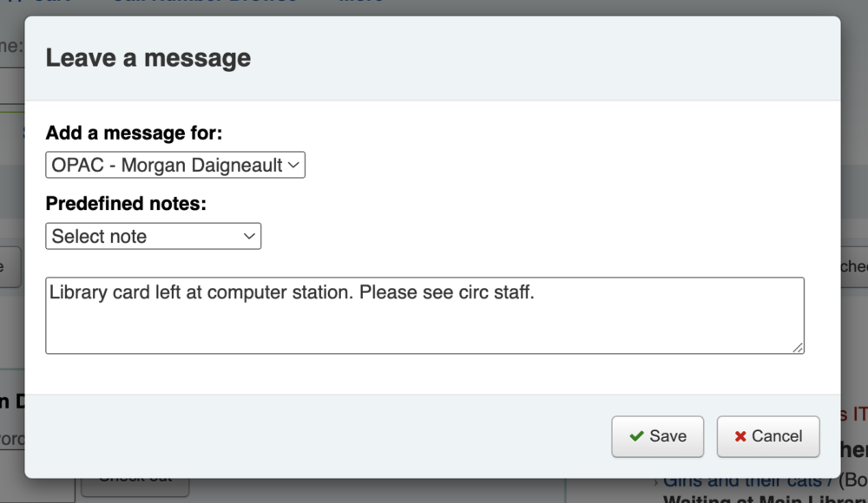Image resolution: width=868 pixels, height=503 pixels.
Task: Open the OPAC - Morgan Daigneault recipient dropdown
Action: click(x=175, y=165)
